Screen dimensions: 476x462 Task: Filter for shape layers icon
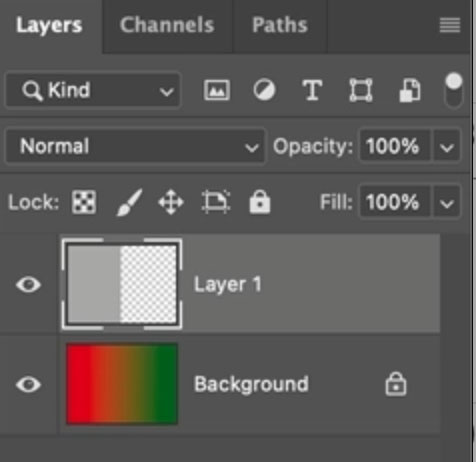[361, 90]
